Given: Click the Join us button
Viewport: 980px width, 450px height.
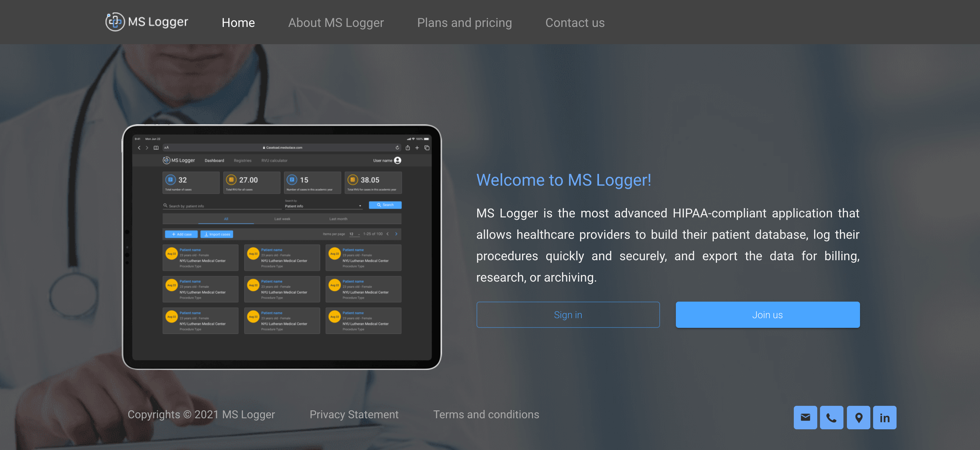Looking at the screenshot, I should click(767, 315).
